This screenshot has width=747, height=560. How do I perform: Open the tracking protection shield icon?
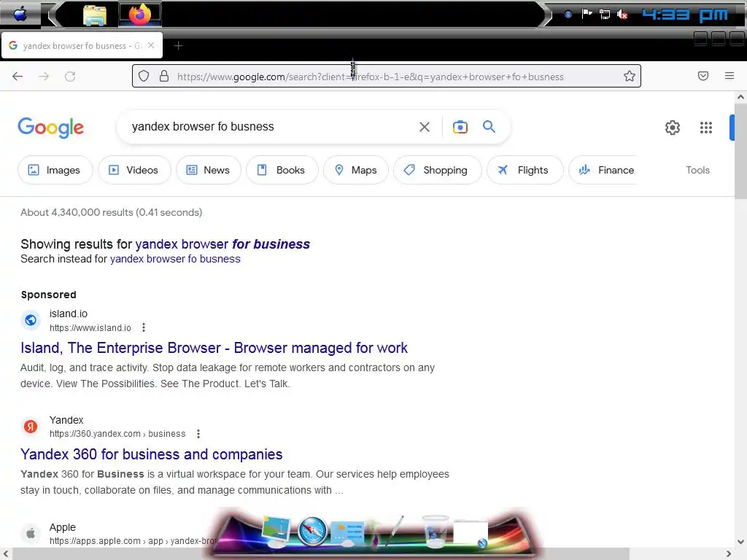(144, 76)
